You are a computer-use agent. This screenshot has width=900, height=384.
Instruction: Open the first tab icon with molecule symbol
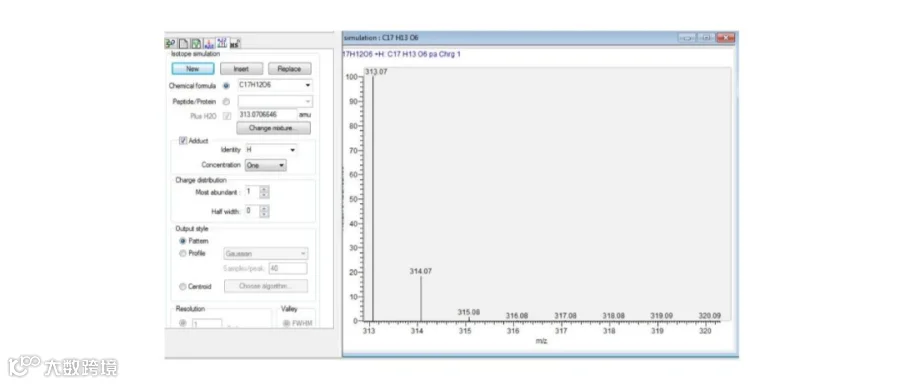[170, 44]
